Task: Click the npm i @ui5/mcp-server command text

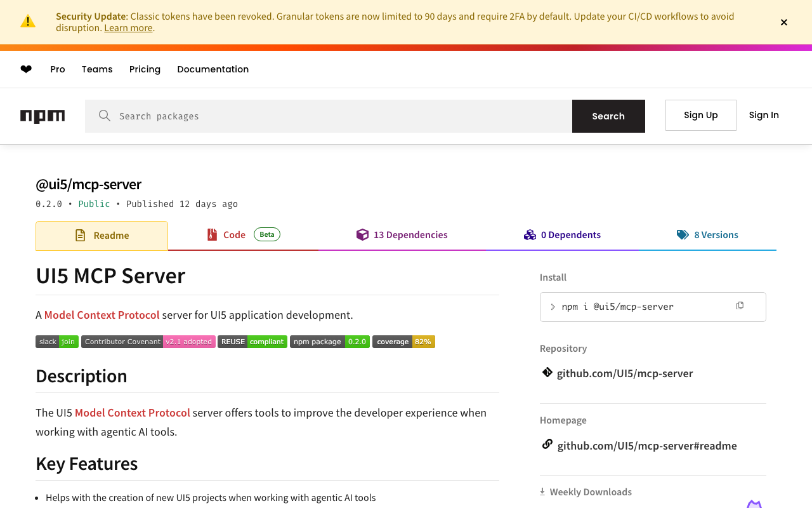Action: click(618, 307)
